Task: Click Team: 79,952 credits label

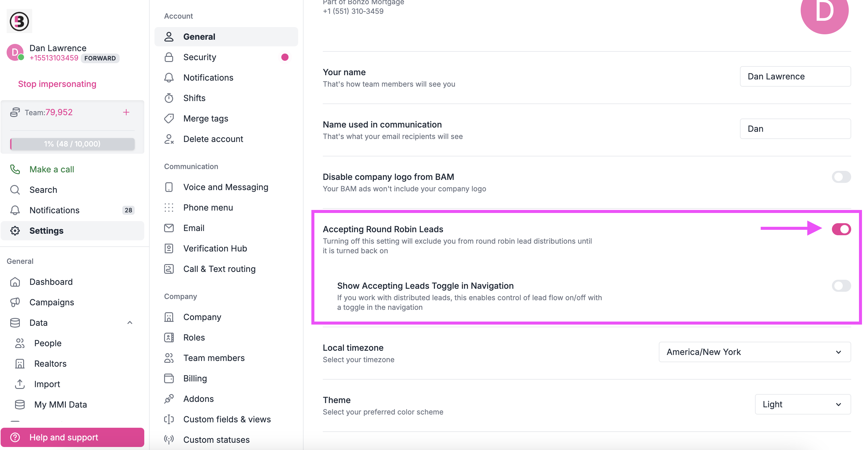Action: tap(48, 112)
